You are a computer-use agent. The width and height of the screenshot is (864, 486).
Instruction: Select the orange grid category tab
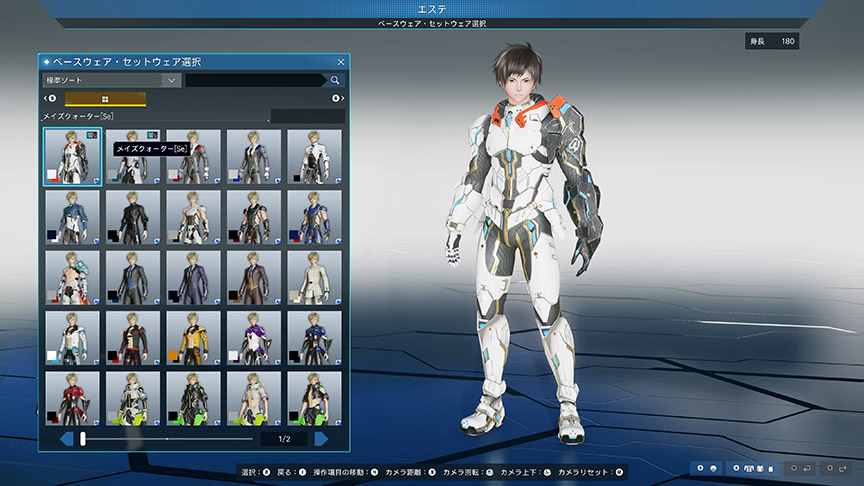105,99
